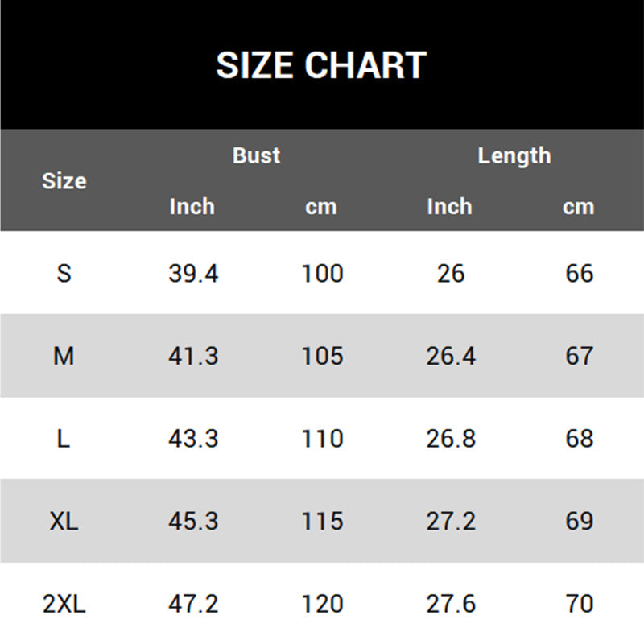Screen dimensions: 644x644
Task: Click the 39.4 bust inch value
Action: click(193, 274)
